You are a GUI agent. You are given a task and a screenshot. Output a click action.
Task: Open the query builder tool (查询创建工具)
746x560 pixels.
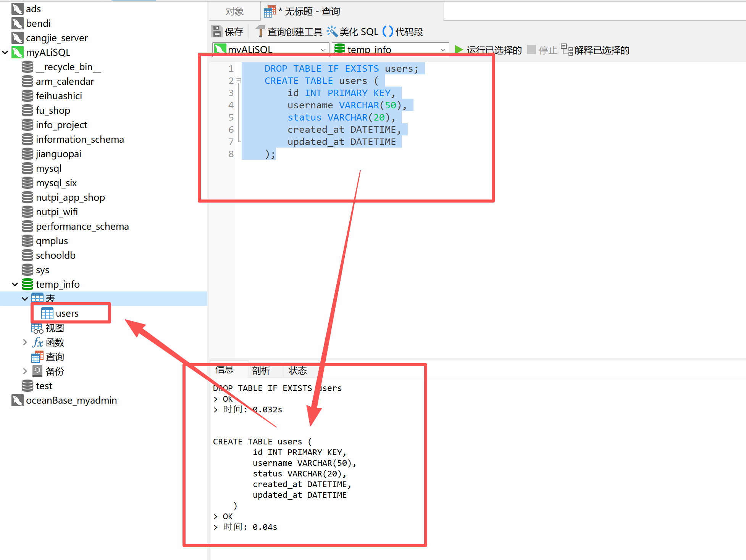click(x=260, y=32)
